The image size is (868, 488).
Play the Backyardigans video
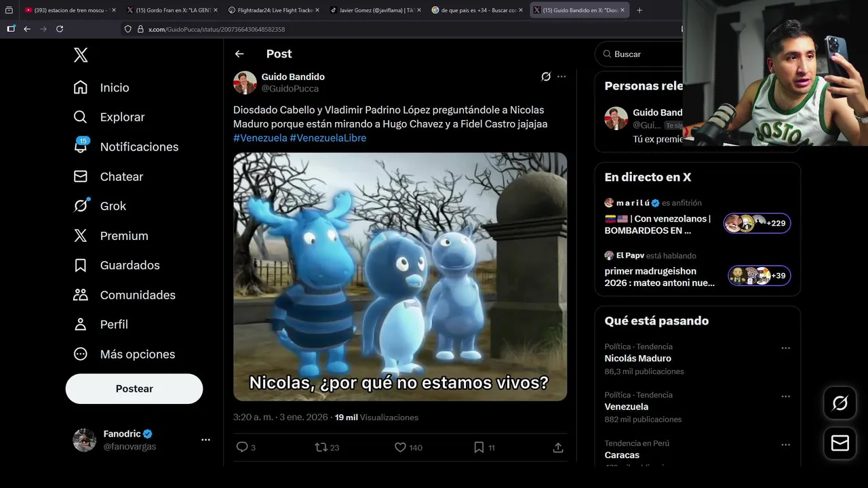pos(400,277)
